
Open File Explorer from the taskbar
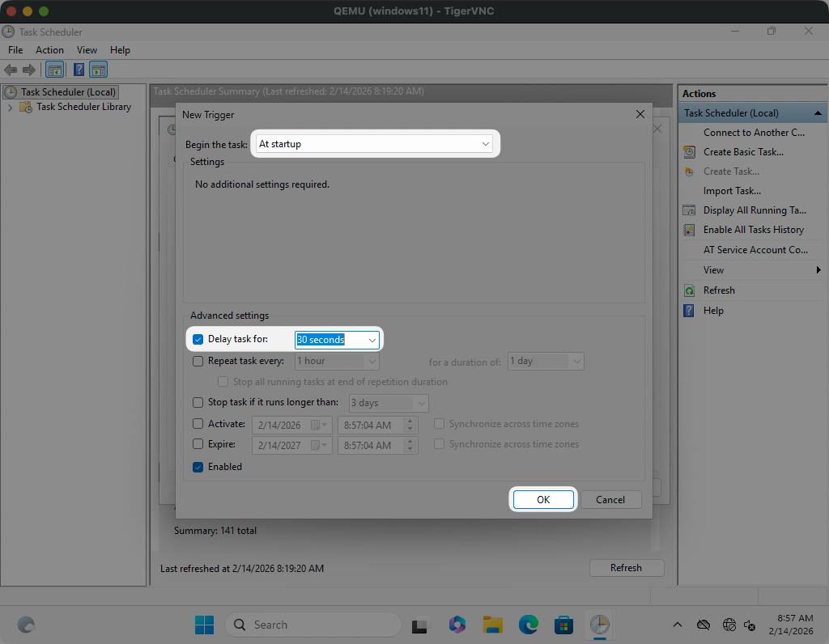click(493, 625)
